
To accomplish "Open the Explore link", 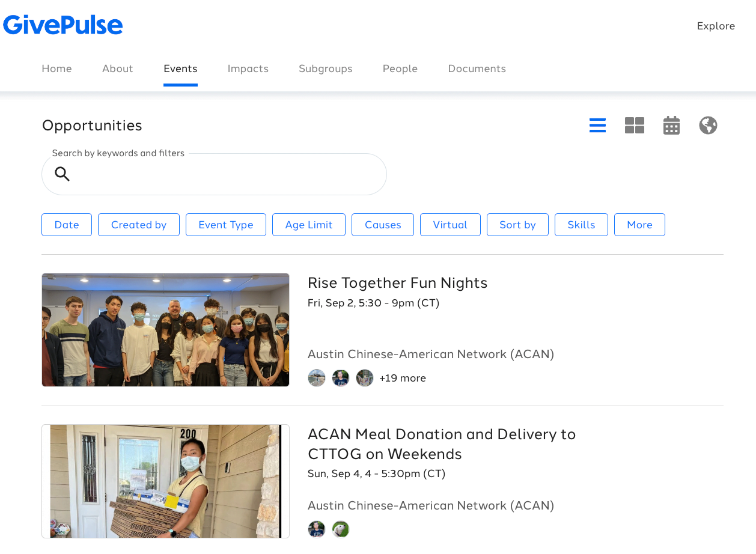I will pos(715,26).
